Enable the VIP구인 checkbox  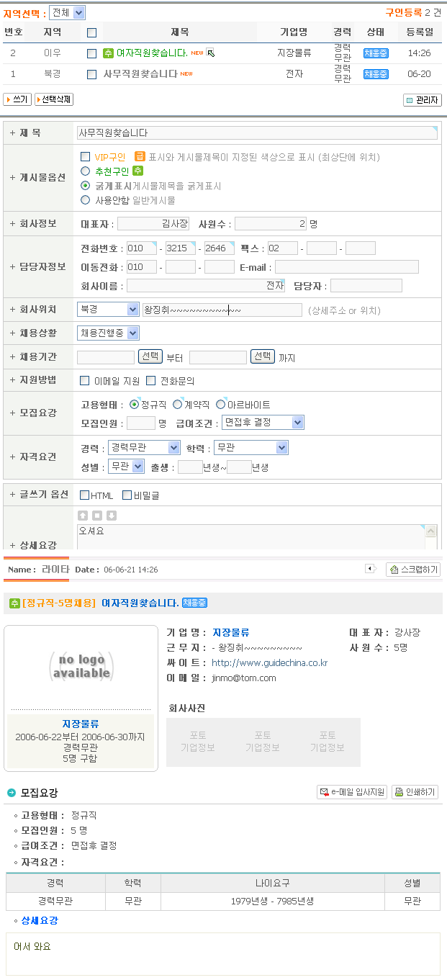click(86, 157)
